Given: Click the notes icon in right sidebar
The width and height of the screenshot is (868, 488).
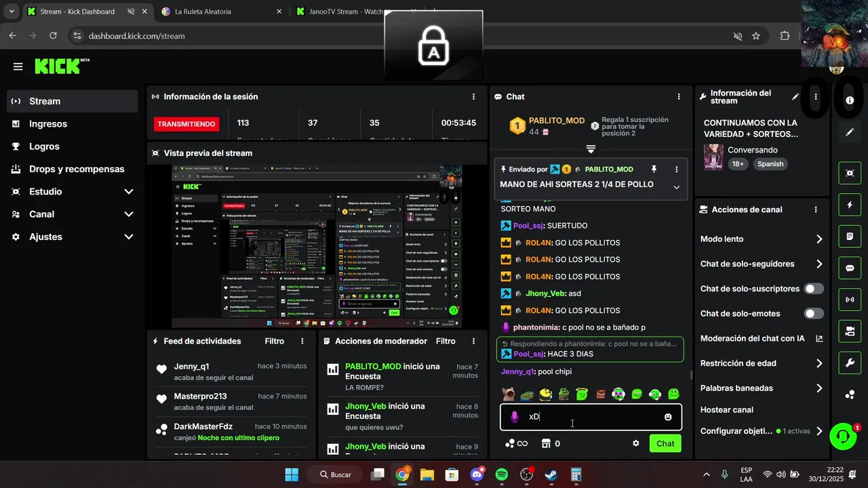Looking at the screenshot, I should click(x=850, y=237).
